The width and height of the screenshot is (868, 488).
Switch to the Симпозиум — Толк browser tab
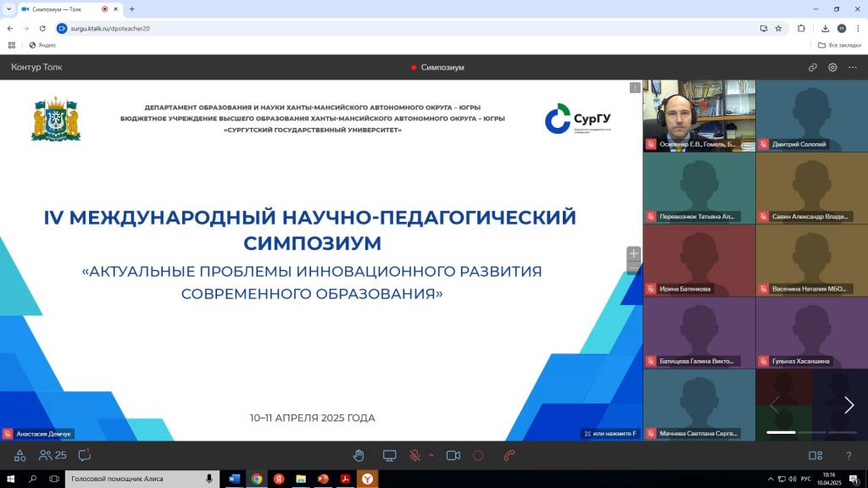coord(64,9)
